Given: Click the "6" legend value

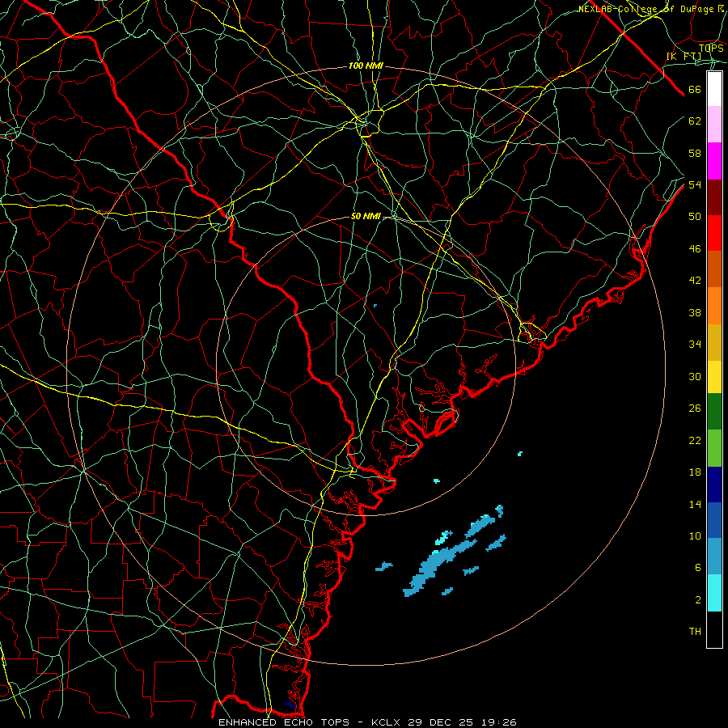Looking at the screenshot, I should [698, 568].
